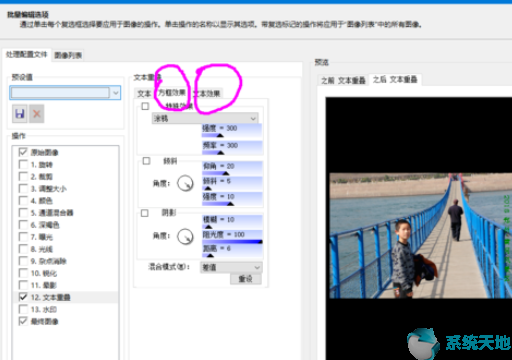Adjust the 倾斜 = 5 slider

pos(232,183)
